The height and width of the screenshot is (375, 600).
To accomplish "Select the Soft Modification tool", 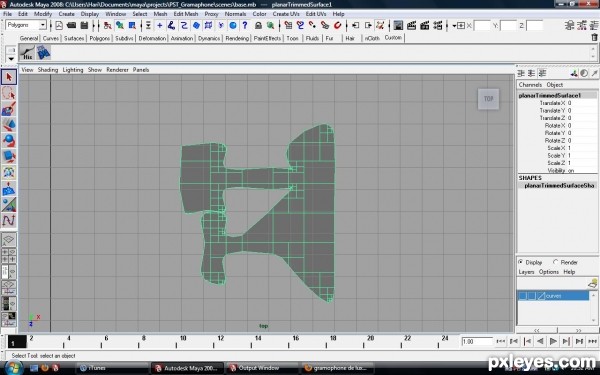I will pos(9,188).
